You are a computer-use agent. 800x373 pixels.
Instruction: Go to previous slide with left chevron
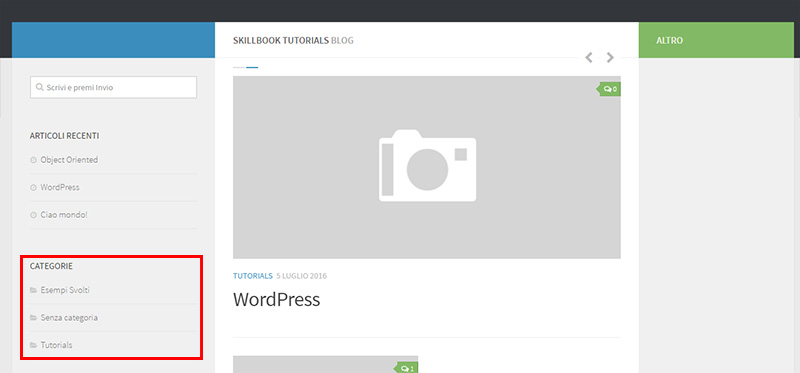(x=589, y=58)
